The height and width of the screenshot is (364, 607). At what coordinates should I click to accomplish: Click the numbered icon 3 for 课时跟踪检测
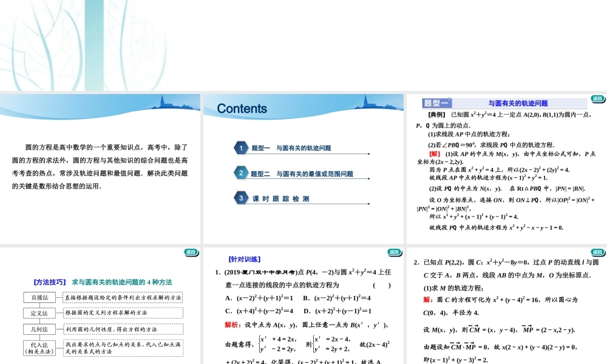[x=242, y=198]
